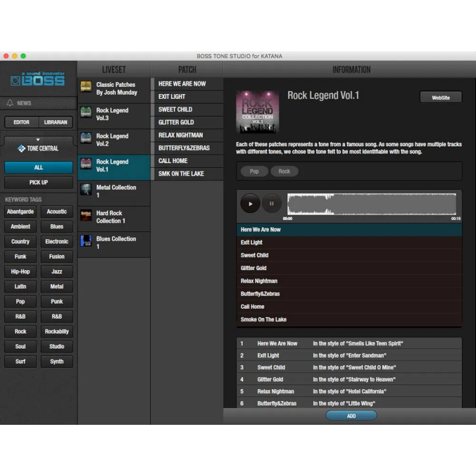Switch to the EDITOR view
476x476 pixels.
coord(21,122)
